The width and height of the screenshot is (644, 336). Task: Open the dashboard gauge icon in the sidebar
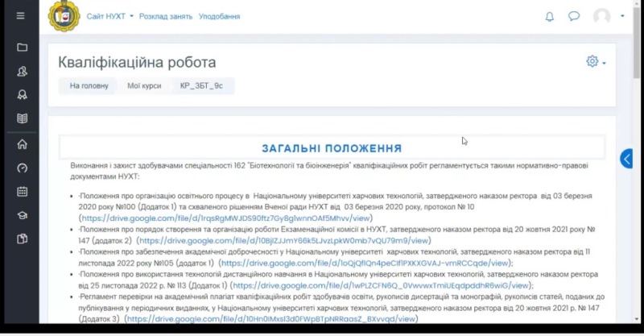[23, 168]
